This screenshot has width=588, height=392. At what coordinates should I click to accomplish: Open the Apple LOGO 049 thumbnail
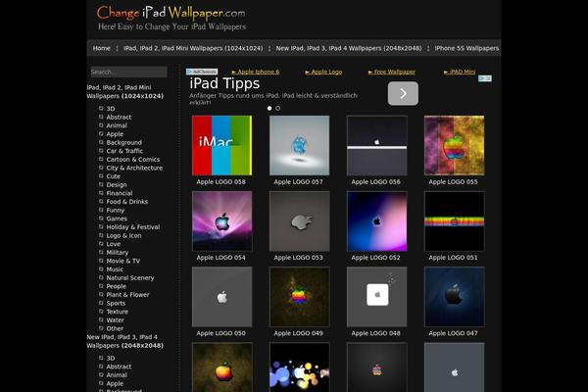[299, 297]
